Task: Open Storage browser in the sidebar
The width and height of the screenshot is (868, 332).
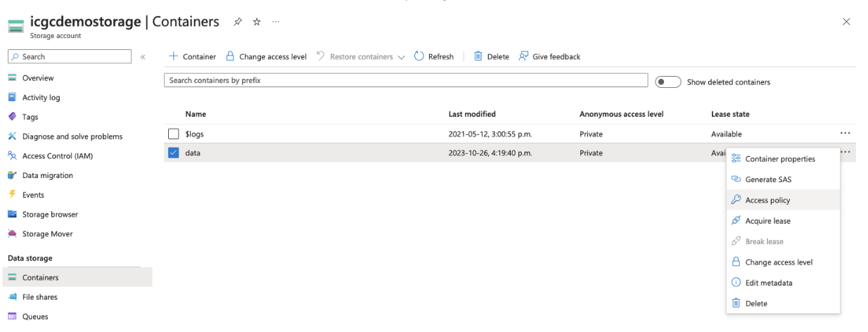Action: 49,215
